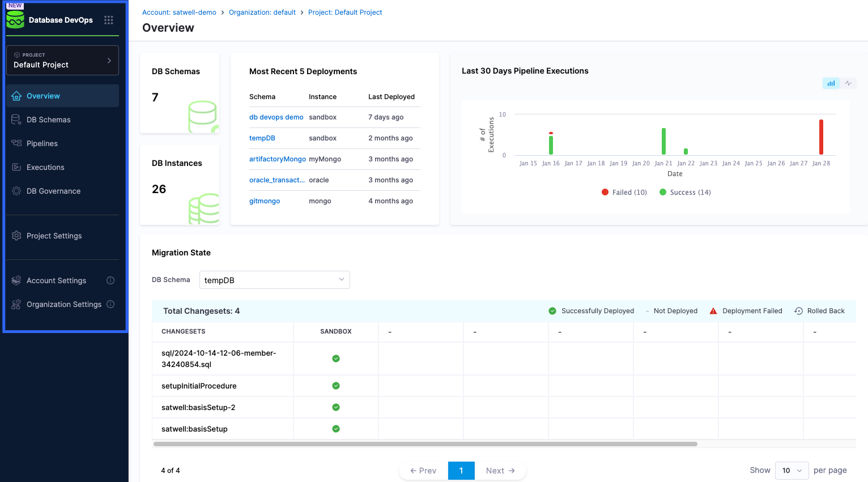Open the apps grid icon in sidebar header
Image resolution: width=868 pixels, height=482 pixels.
[108, 19]
